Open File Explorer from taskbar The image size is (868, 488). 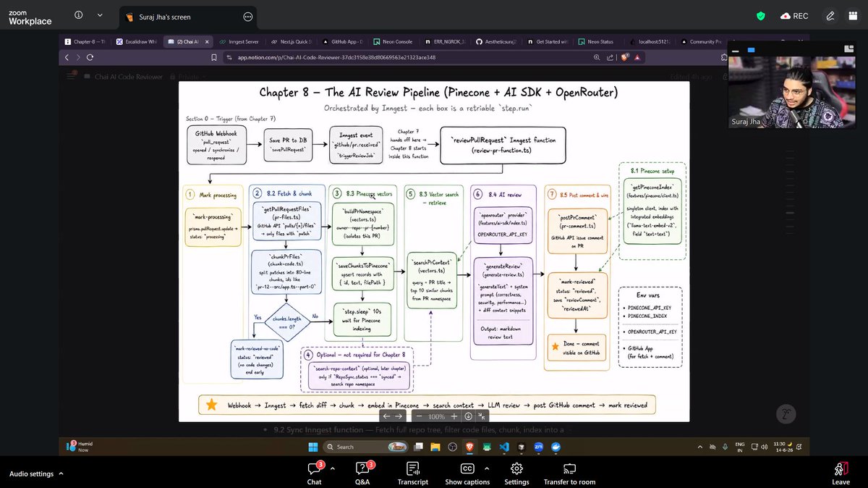click(x=435, y=447)
